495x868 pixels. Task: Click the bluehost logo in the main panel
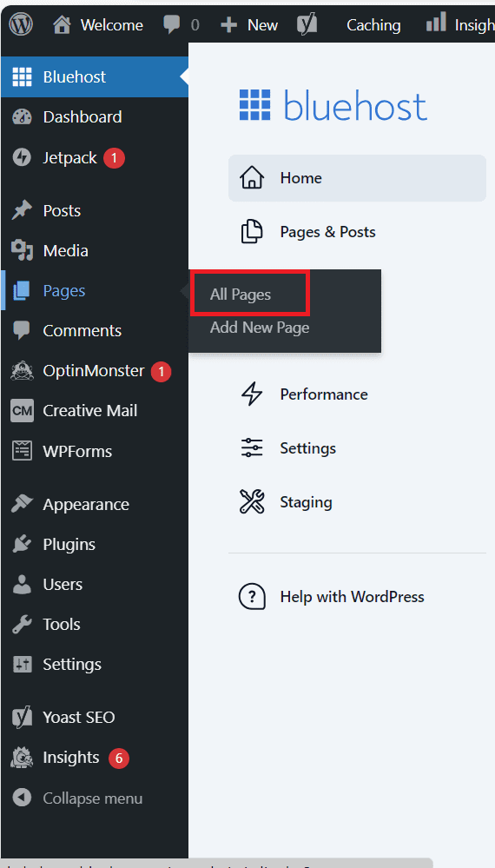(x=333, y=105)
